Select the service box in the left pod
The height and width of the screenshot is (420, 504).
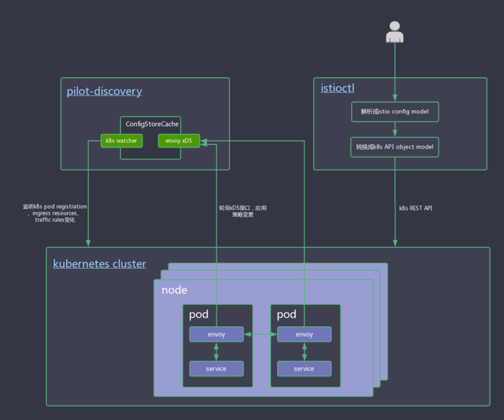(x=216, y=369)
